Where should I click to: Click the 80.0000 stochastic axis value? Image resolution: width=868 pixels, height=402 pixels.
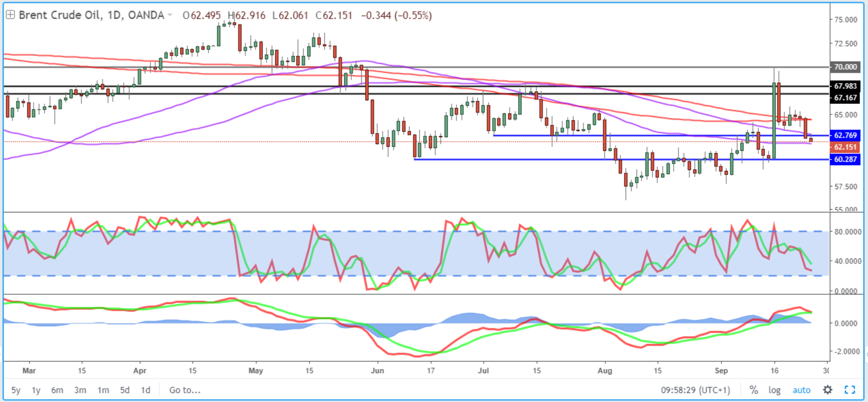[848, 232]
